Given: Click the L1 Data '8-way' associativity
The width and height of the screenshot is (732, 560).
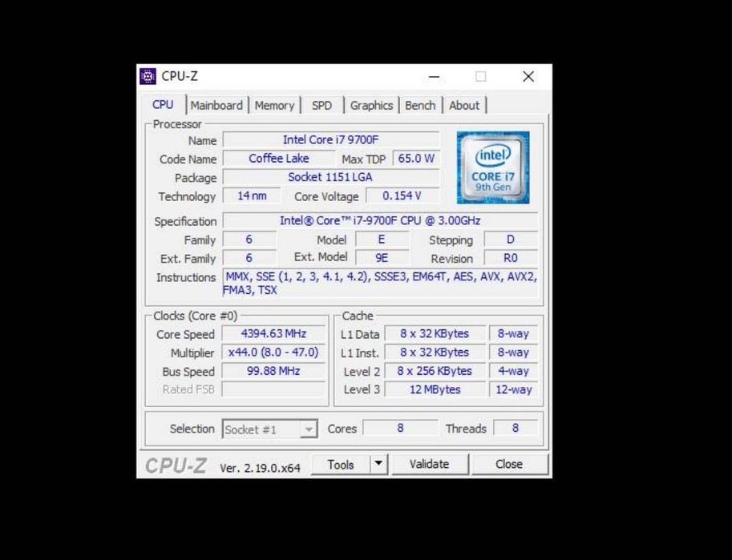Looking at the screenshot, I should (x=513, y=333).
